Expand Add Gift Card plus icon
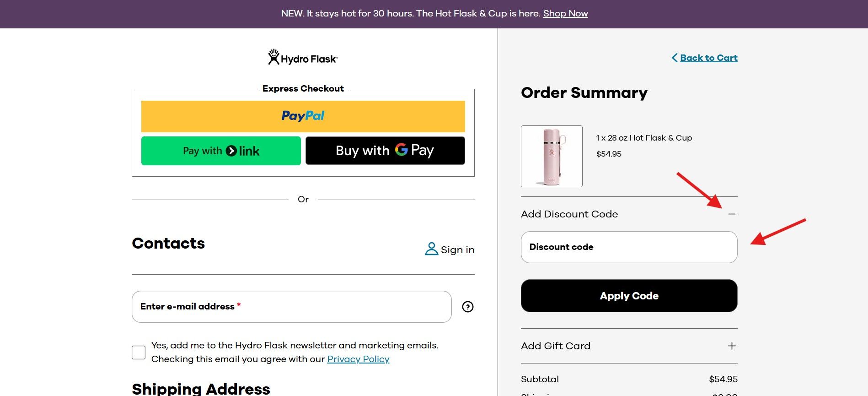The height and width of the screenshot is (396, 868). 732,346
